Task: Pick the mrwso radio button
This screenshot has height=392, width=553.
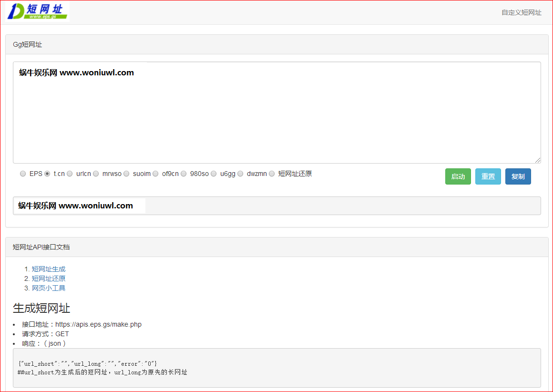Action: tap(96, 174)
